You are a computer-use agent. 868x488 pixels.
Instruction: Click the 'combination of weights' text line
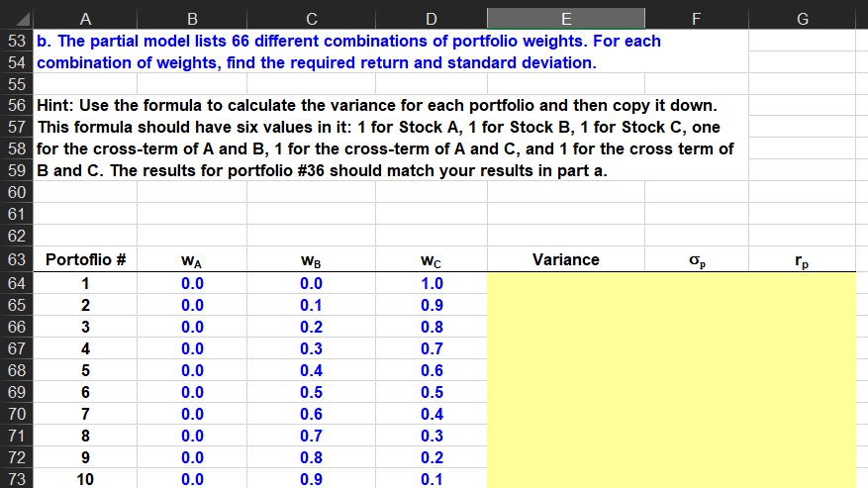click(x=317, y=62)
